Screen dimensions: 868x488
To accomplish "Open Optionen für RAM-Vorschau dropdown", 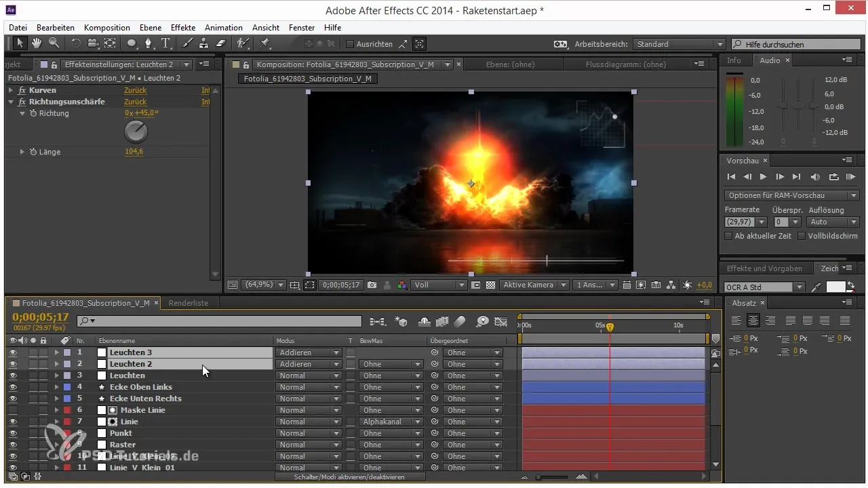I will click(791, 195).
